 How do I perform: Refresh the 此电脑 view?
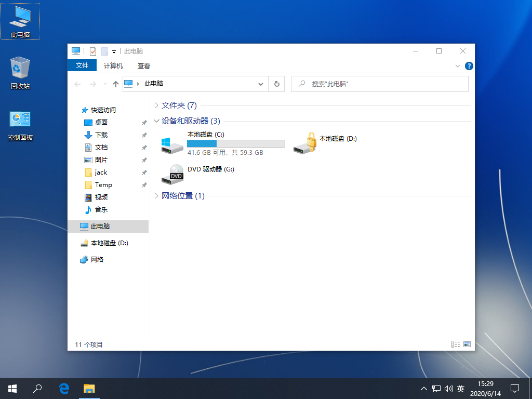tap(276, 84)
